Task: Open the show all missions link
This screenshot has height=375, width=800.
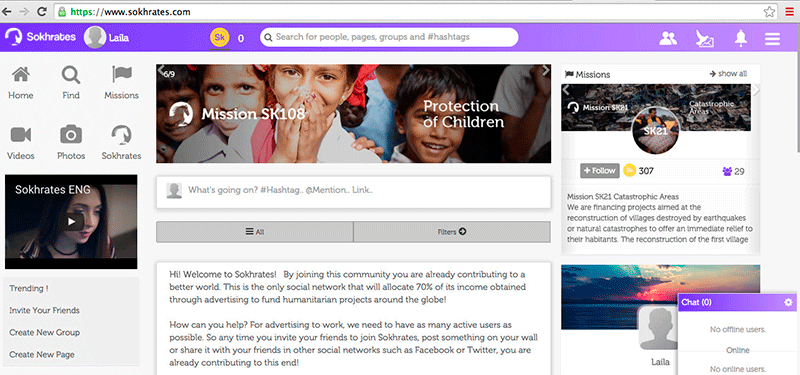Action: pyautogui.click(x=728, y=74)
